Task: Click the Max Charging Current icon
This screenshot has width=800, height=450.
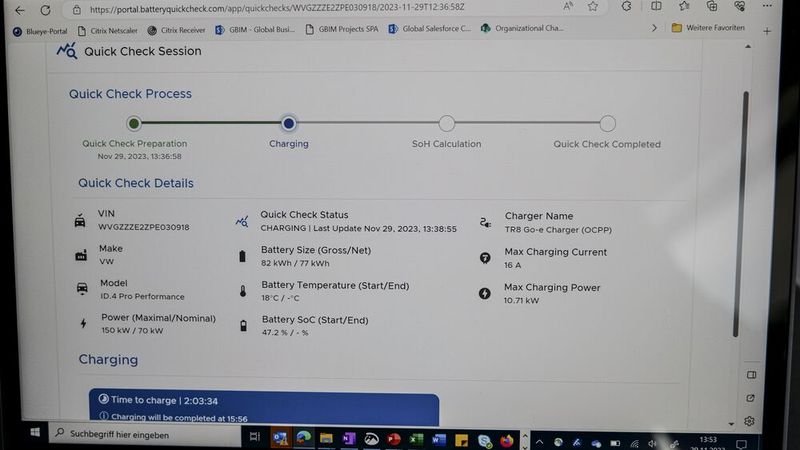Action: click(485, 258)
